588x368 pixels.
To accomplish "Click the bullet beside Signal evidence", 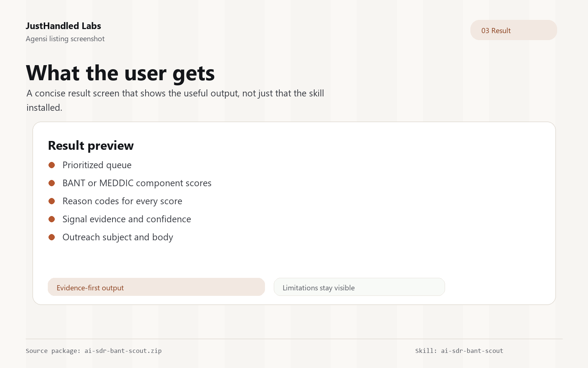I will click(52, 219).
